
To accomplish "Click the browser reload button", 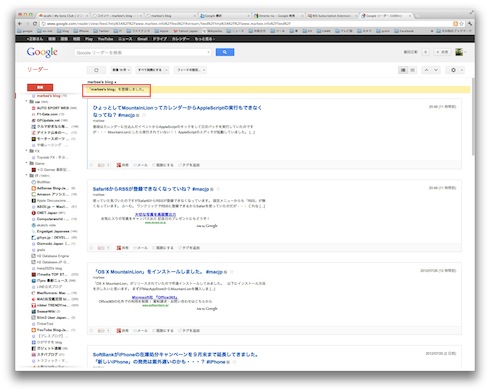I will (x=35, y=24).
